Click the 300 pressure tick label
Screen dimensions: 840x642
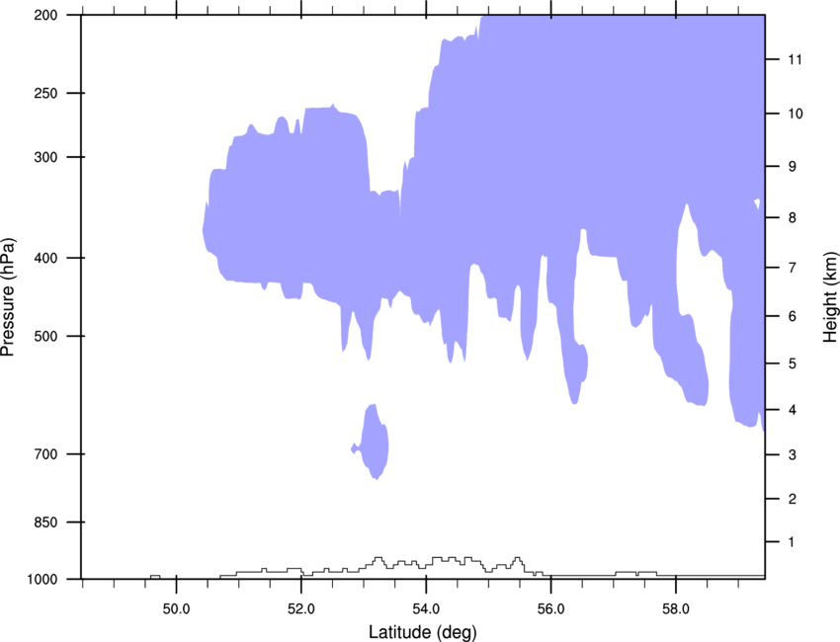[x=45, y=157]
